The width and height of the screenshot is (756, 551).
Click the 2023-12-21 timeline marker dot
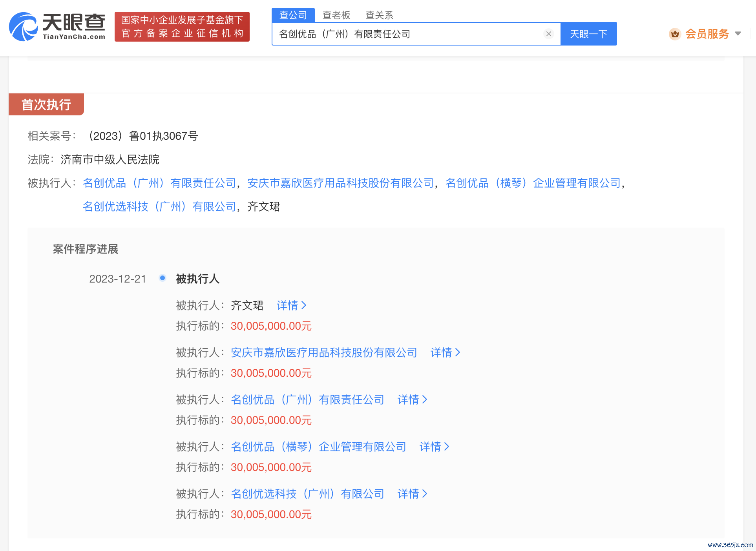click(x=163, y=278)
